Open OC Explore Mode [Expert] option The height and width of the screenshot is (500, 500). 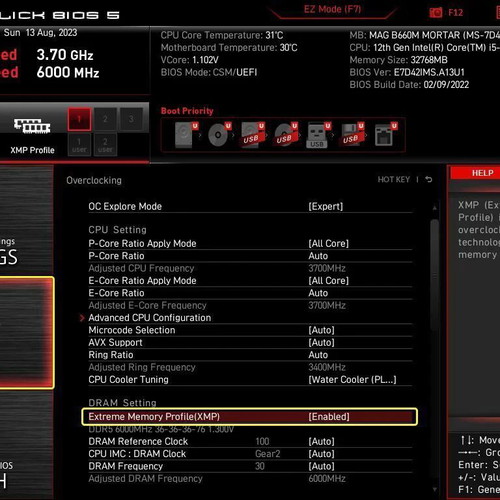250,206
